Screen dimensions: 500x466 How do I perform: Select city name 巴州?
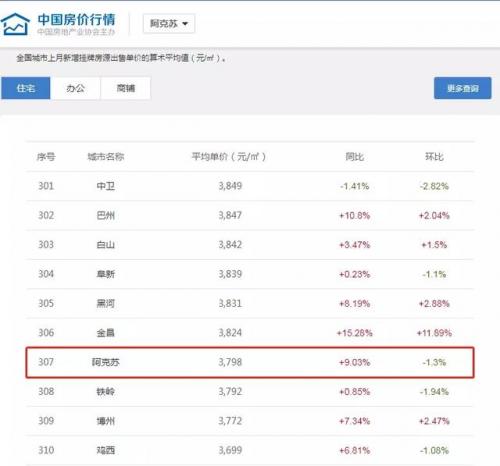tap(106, 215)
